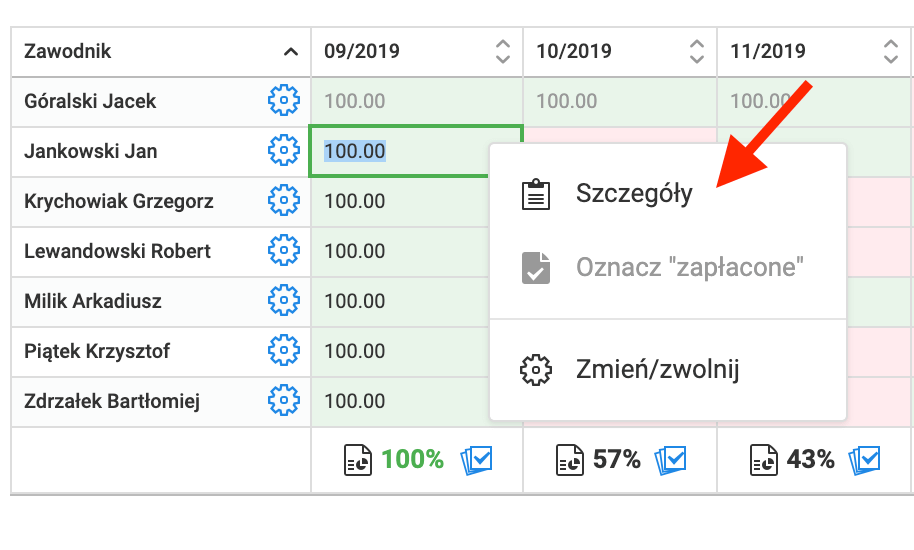
Task: Click Oznacz "zapłacone" menu entry
Action: coord(690,268)
